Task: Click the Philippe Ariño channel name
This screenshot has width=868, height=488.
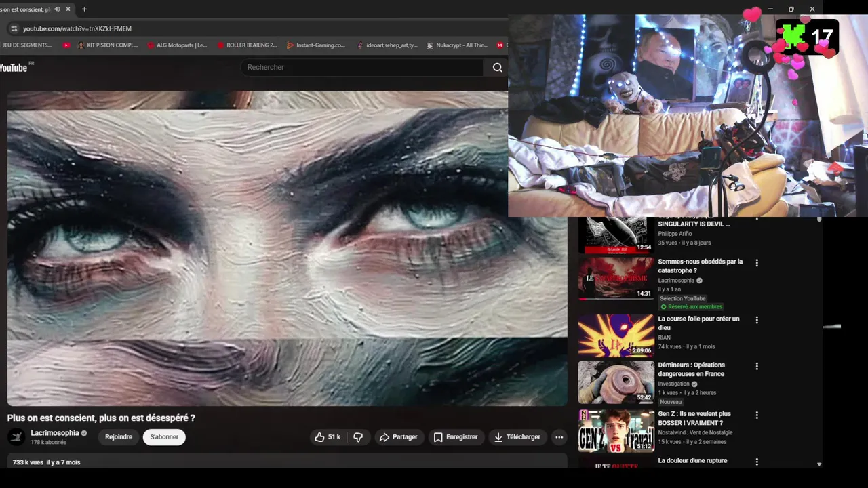Action: (x=675, y=234)
